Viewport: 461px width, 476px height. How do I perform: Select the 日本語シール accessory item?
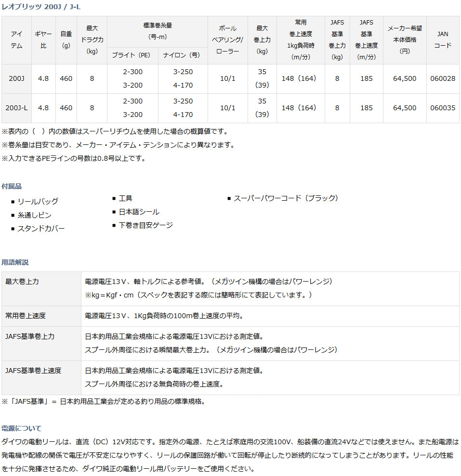coord(139,212)
